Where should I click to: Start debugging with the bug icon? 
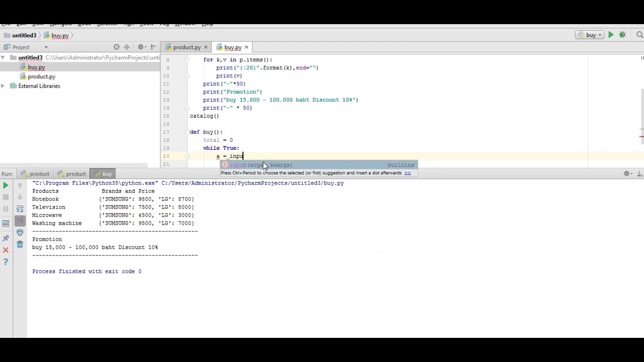(623, 35)
